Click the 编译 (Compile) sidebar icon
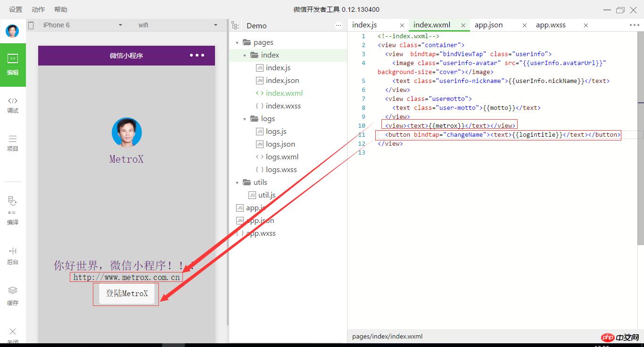Screen dimensions: 644x347 (13, 210)
